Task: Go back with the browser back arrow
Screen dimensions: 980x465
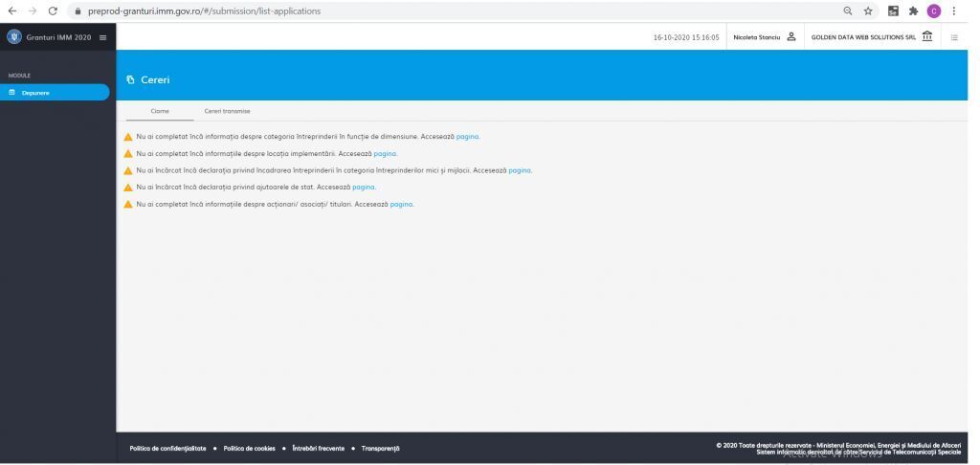Action: (11, 11)
